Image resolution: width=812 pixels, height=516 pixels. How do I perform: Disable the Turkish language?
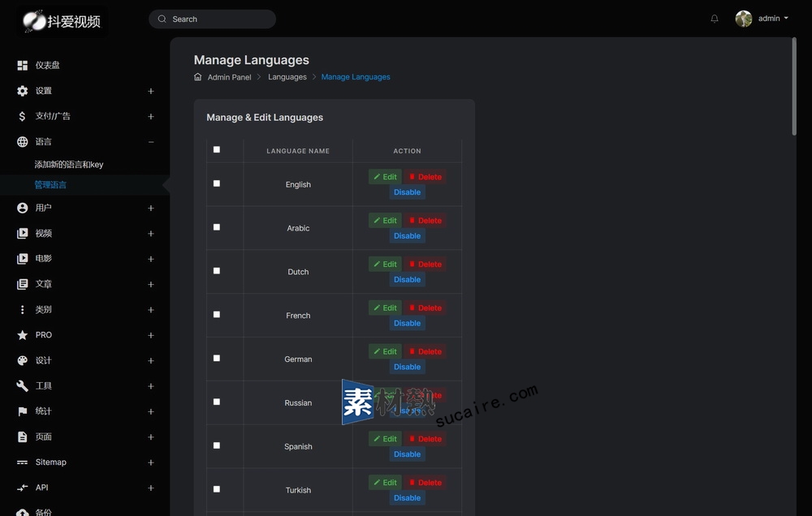[407, 498]
